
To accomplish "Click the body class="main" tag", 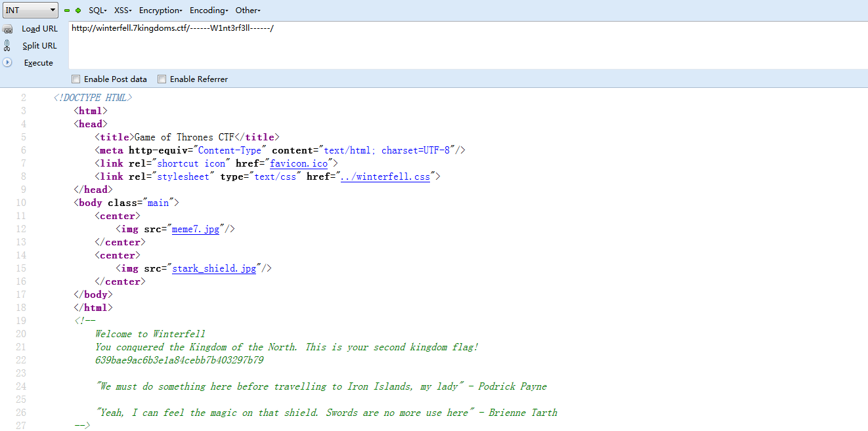I will point(127,203).
